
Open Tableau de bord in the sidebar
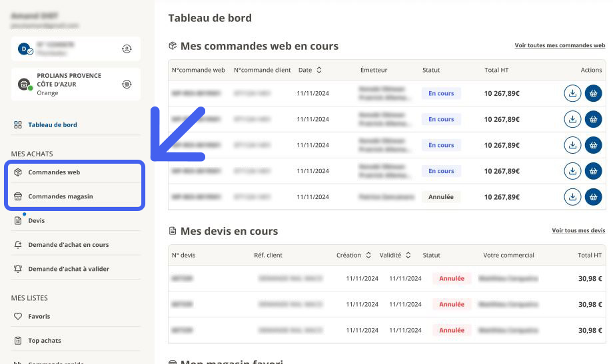coord(53,125)
